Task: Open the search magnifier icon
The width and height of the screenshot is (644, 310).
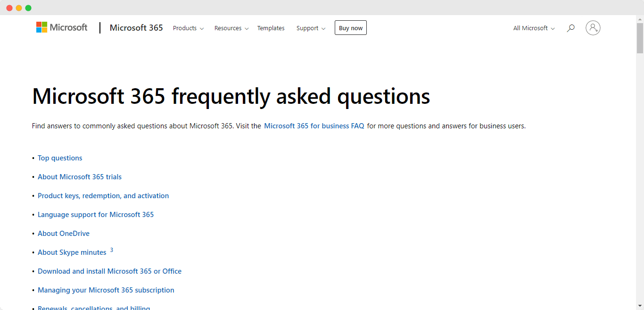Action: click(x=570, y=28)
